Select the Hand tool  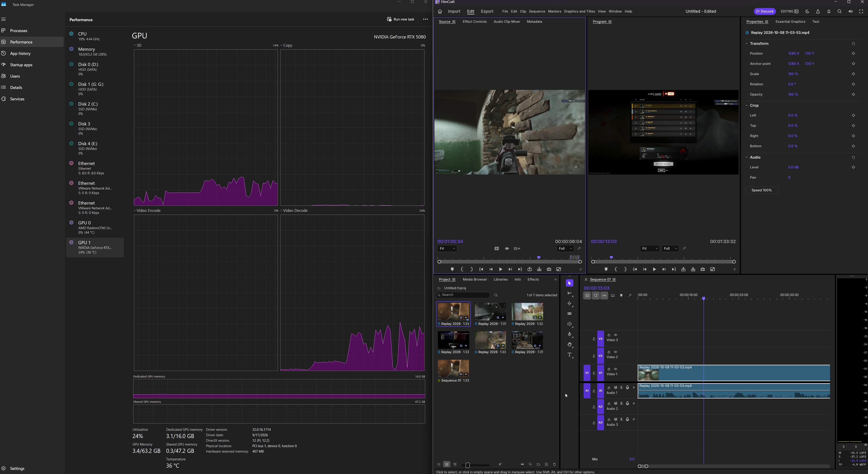click(x=569, y=345)
